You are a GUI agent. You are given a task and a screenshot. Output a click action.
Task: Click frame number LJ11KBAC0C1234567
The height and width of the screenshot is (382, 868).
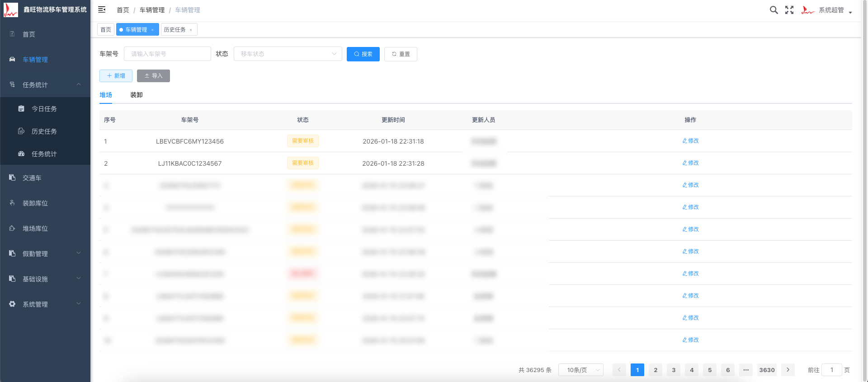[190, 163]
